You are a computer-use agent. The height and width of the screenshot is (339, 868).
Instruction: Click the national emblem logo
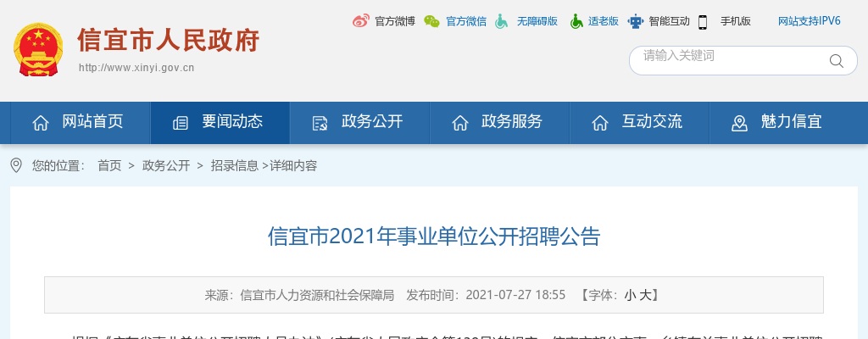(x=38, y=49)
